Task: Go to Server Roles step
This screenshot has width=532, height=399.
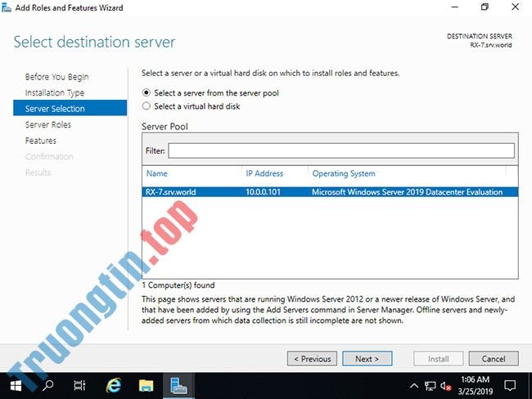Action: click(x=47, y=125)
